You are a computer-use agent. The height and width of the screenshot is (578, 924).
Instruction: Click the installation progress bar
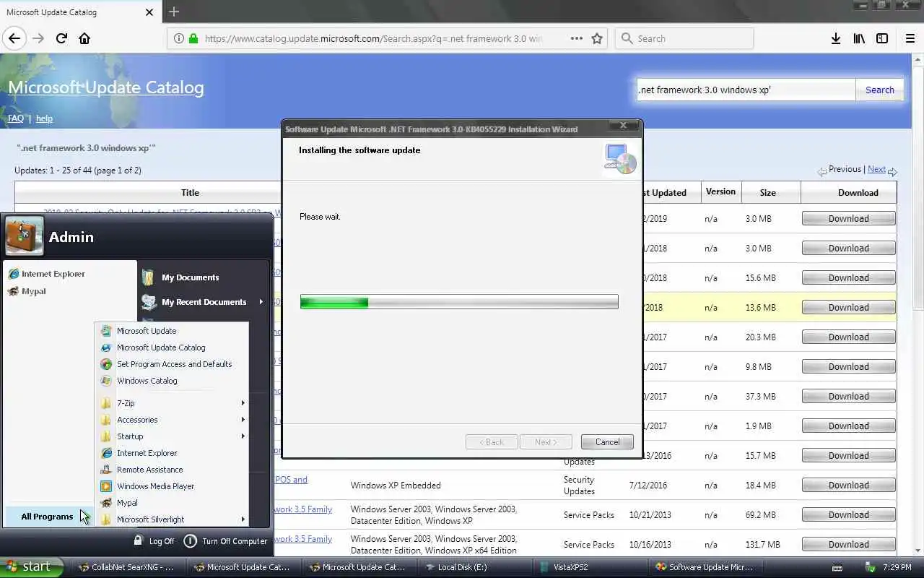(459, 302)
